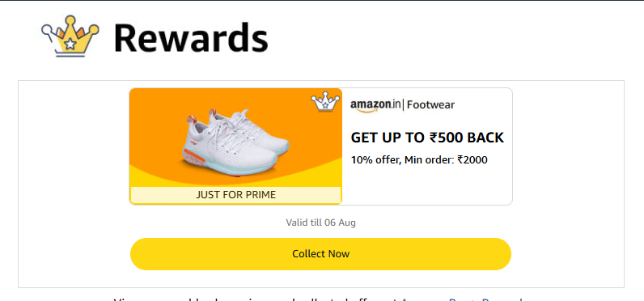Click the ₹2000 minimum order amount
Image resolution: width=644 pixels, height=301 pixels.
tap(472, 159)
